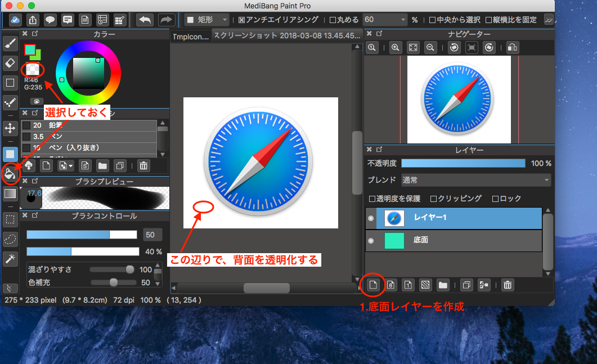The image size is (597, 364).
Task: Select the 底面 layer row
Action: [454, 240]
